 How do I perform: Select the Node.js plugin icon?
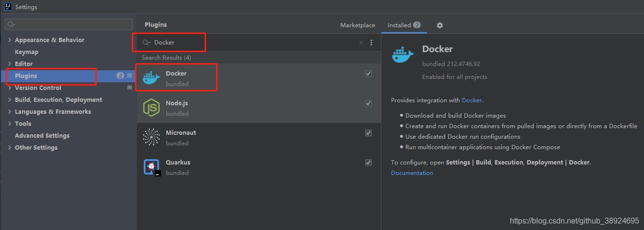pos(151,108)
